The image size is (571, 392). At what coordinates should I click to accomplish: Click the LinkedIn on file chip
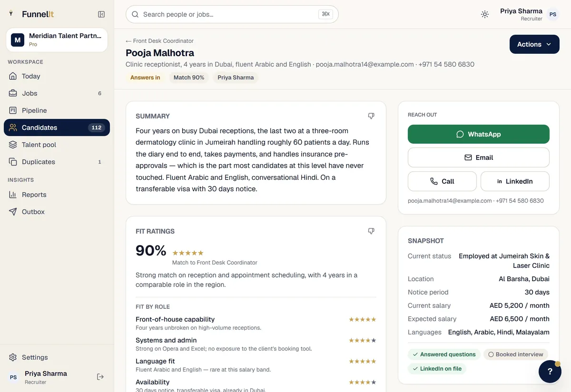(x=437, y=369)
